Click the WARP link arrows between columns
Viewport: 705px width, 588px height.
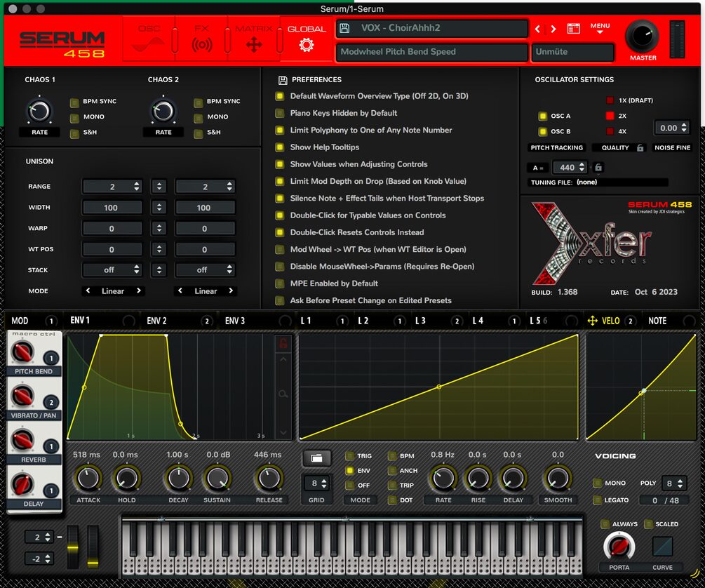(x=159, y=228)
